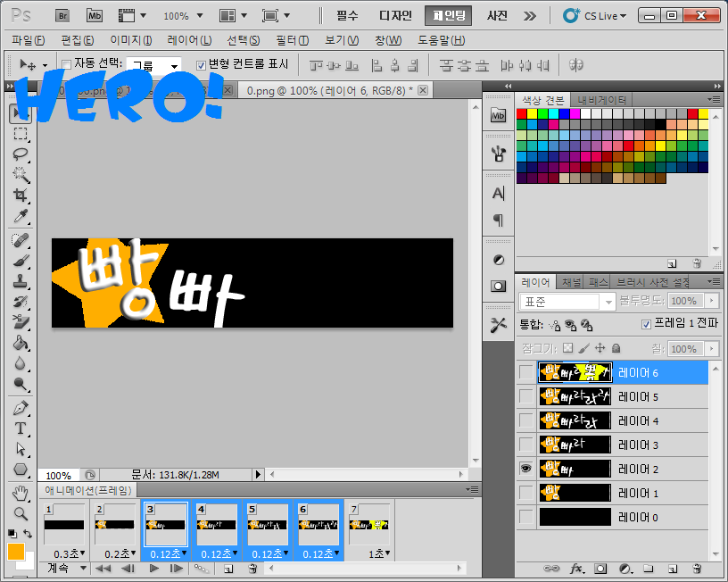Screen dimensions: 728x582
Task: Add a layer style with fx button
Action: (x=576, y=569)
